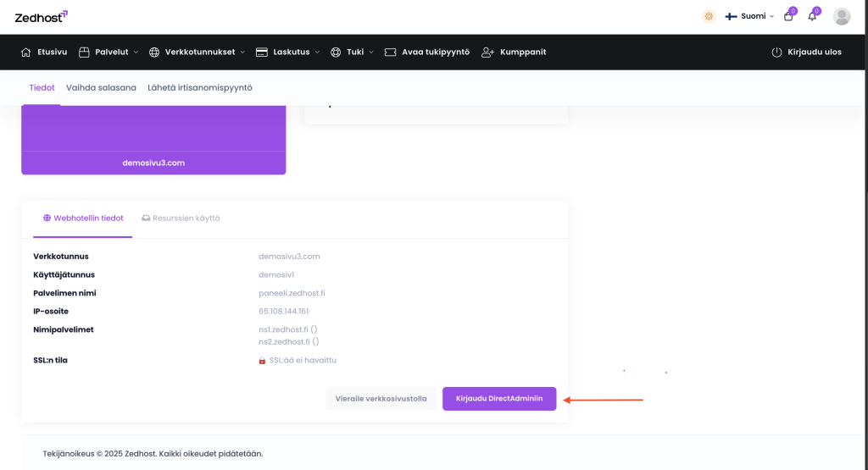The width and height of the screenshot is (868, 470).
Task: Open Lähetä irtisanomispyyntö tab
Action: point(200,87)
